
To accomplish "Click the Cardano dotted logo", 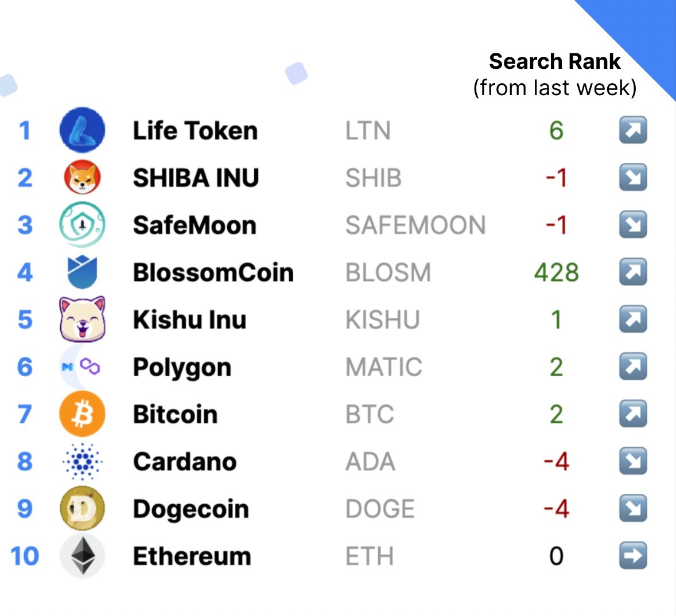I will pos(82,461).
